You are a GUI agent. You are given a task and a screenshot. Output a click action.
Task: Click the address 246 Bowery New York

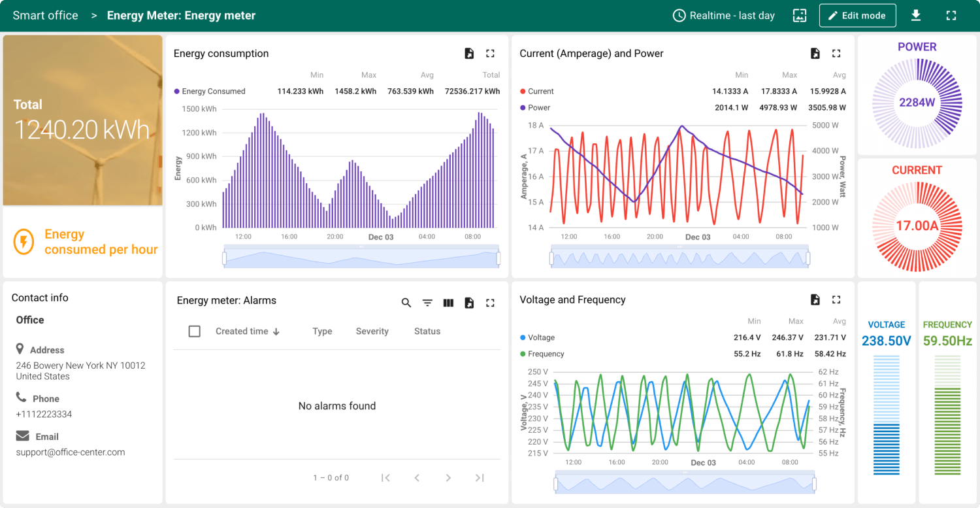pos(80,371)
